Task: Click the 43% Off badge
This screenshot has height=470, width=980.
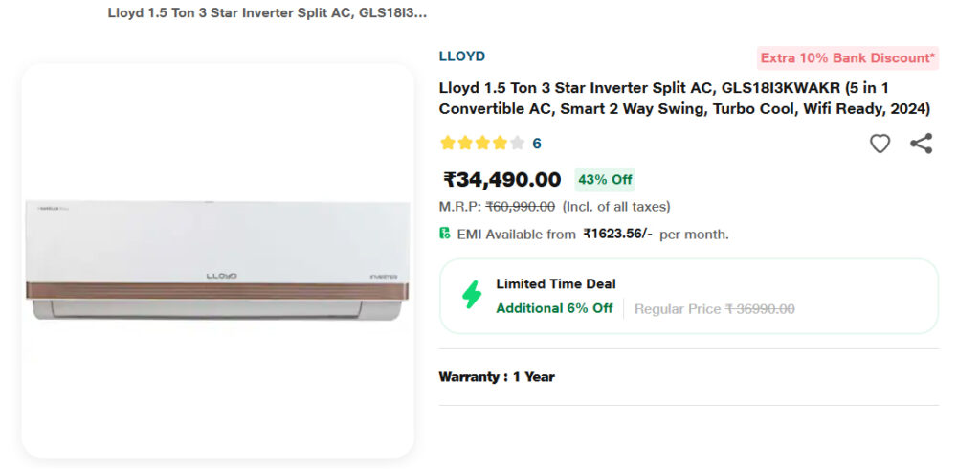Action: point(605,180)
